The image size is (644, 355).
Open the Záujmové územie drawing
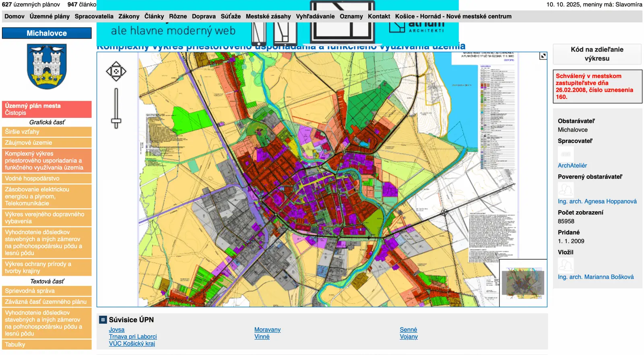(47, 143)
